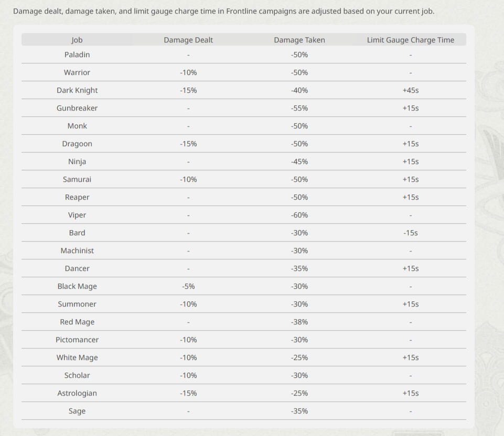Click the Damage Taken column header
The height and width of the screenshot is (436, 504).
click(x=299, y=40)
